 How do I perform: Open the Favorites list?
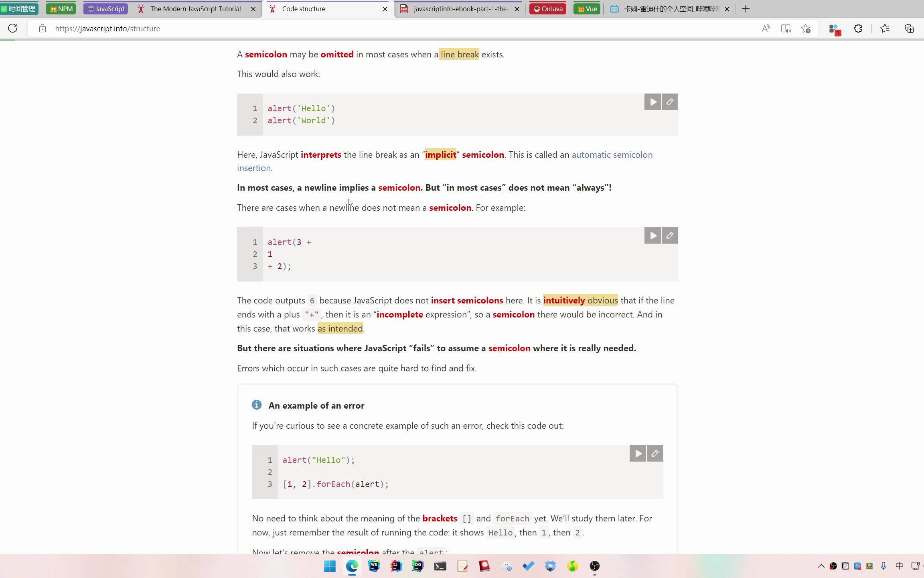[885, 28]
